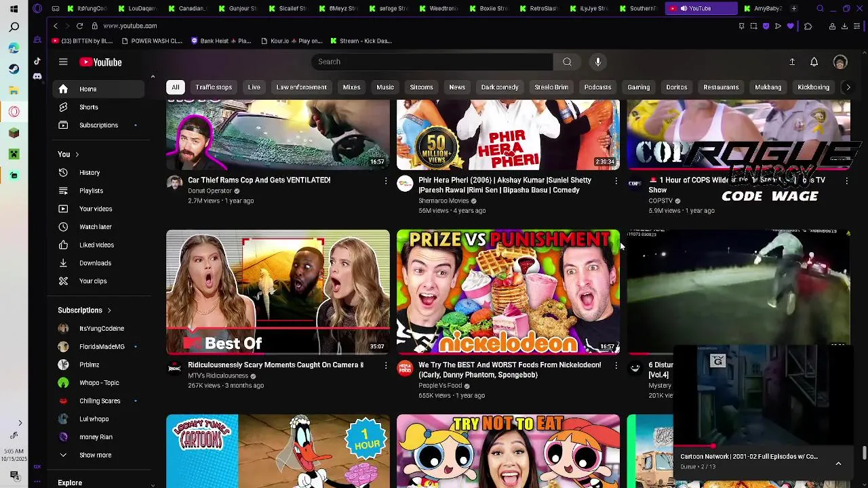The width and height of the screenshot is (868, 488).
Task: Expand the You section chevron
Action: pos(77,155)
